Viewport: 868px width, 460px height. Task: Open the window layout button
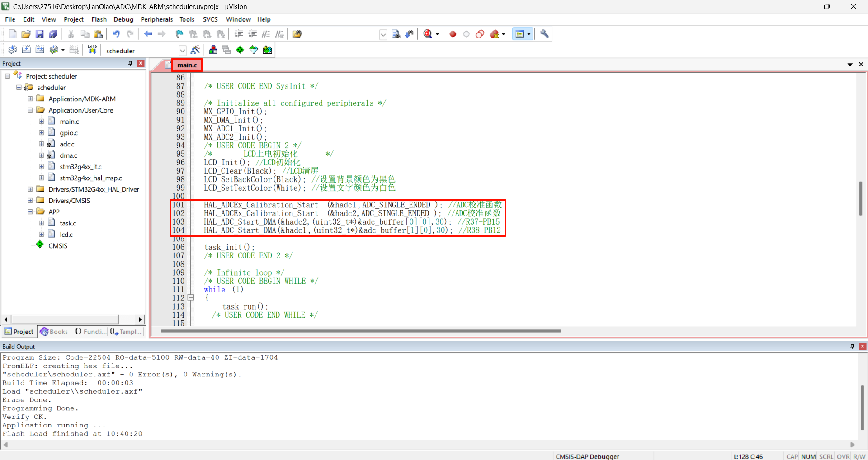point(520,34)
